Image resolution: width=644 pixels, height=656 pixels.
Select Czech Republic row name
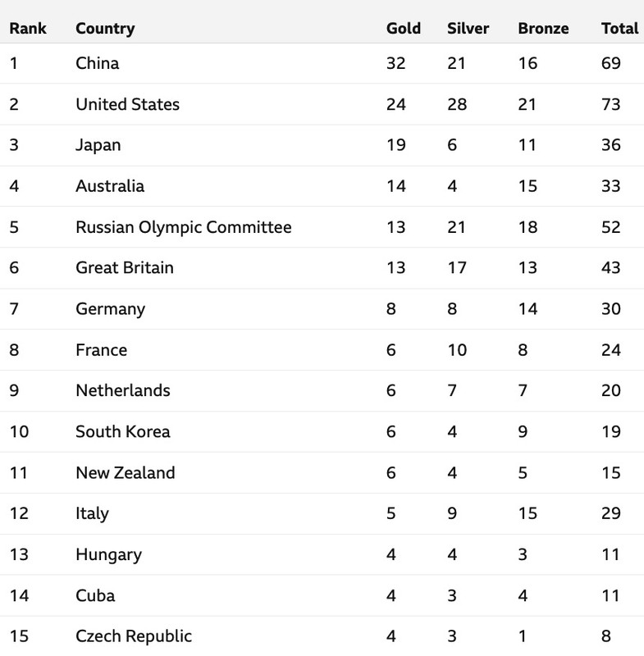[134, 636]
